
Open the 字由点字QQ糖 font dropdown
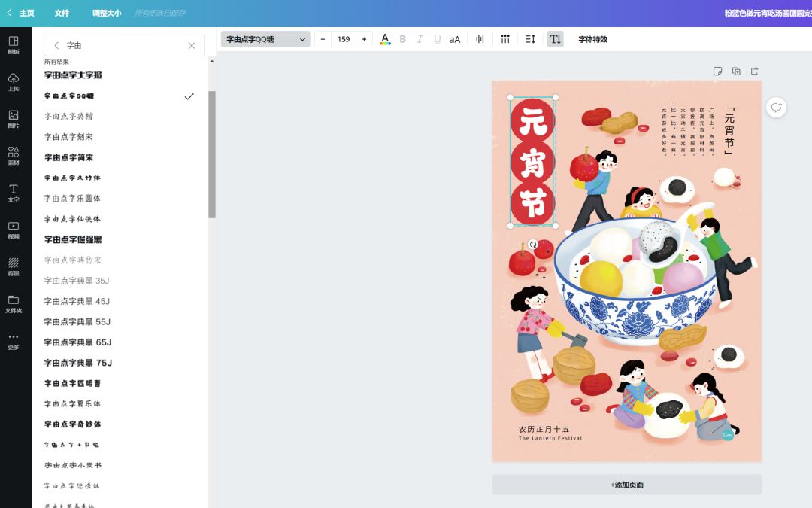click(265, 39)
